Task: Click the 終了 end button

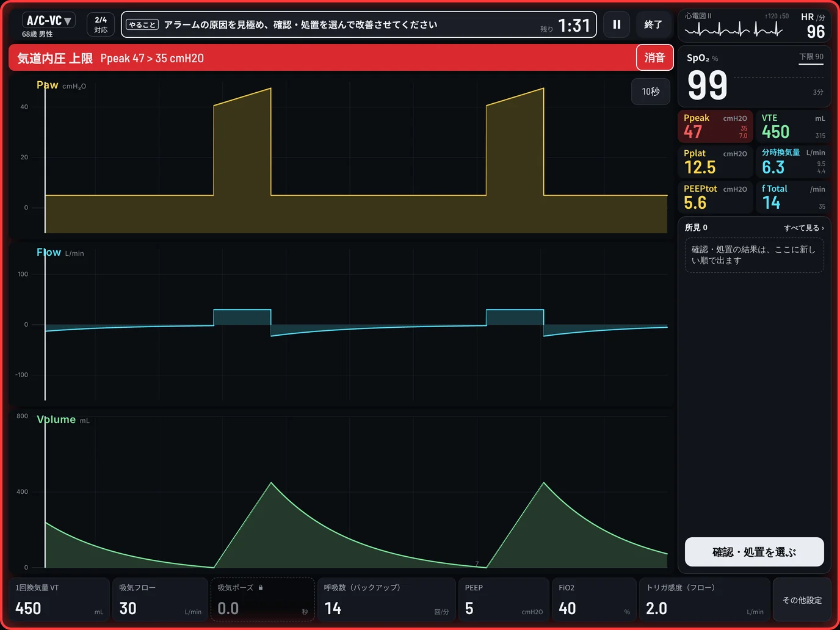Action: [x=653, y=24]
